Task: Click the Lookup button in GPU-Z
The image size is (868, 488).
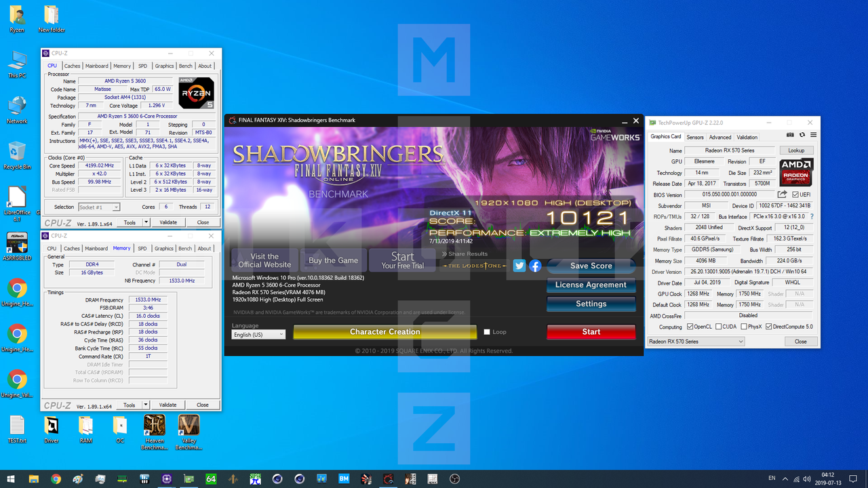Action: pos(796,150)
